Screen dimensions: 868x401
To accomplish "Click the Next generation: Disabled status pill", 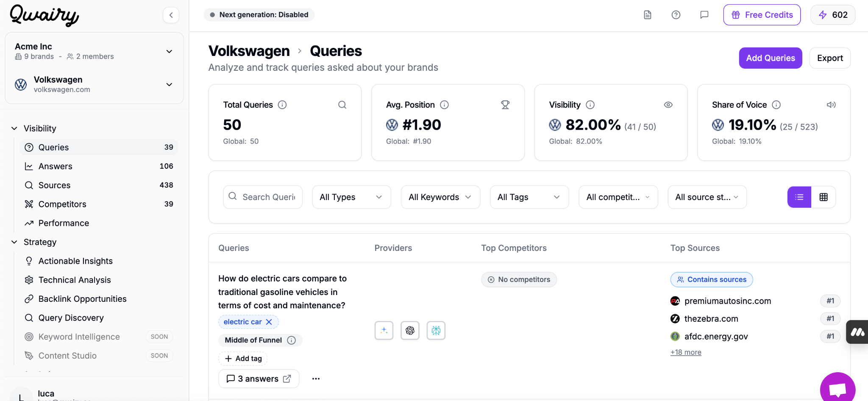I will coord(259,15).
